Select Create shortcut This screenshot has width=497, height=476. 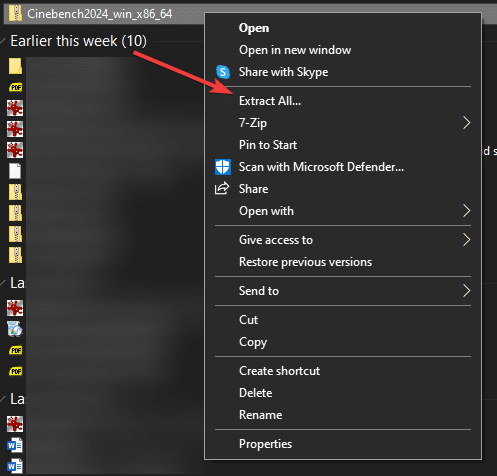point(279,371)
